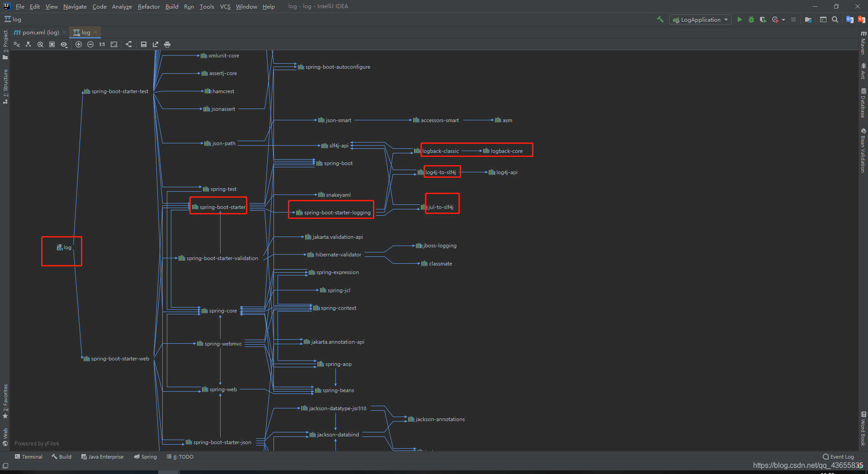Open the Structure tool window
This screenshot has height=474, width=868.
pyautogui.click(x=5, y=86)
